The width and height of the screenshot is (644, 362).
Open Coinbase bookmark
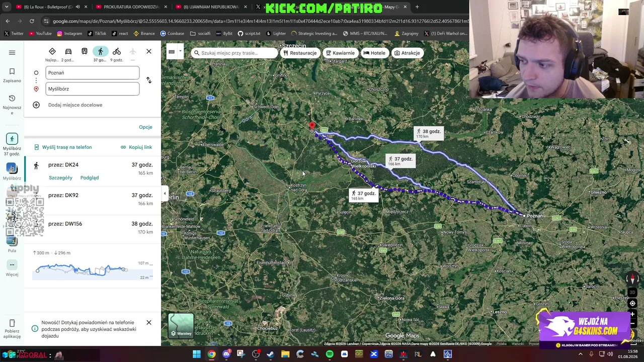(x=172, y=34)
